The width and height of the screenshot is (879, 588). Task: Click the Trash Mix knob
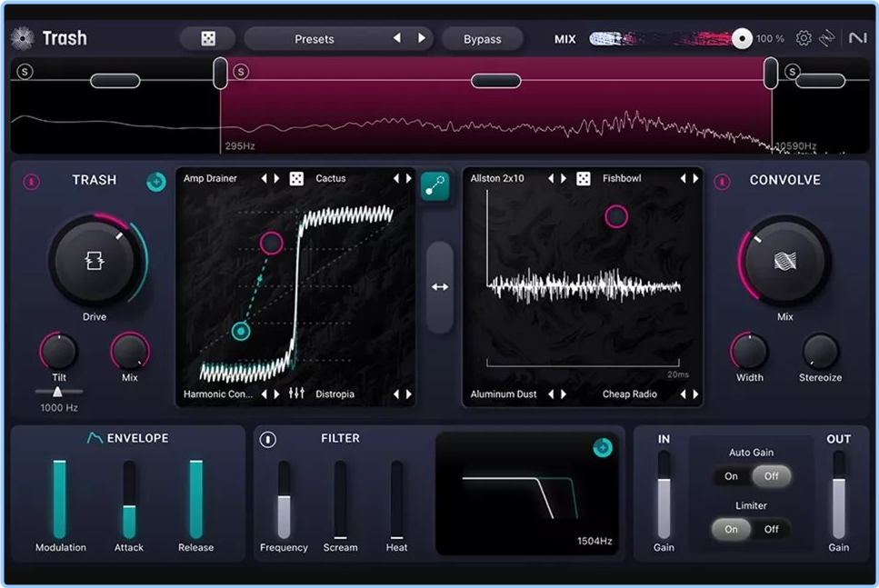[129, 351]
